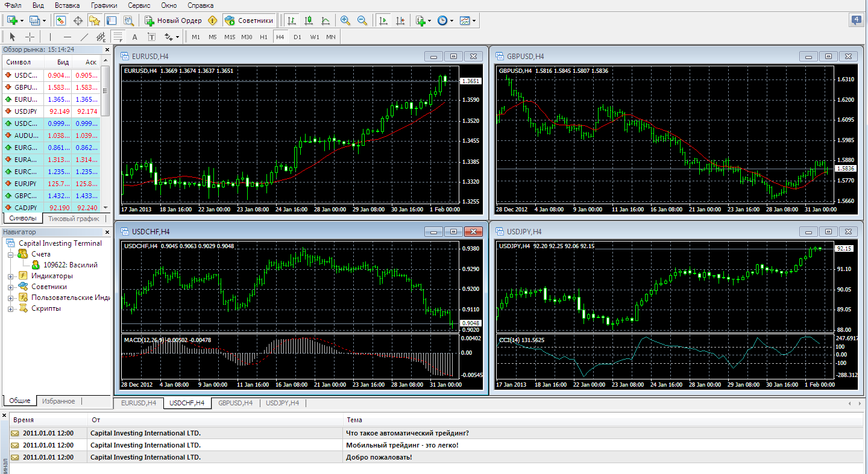Toggle the Navigator panel
This screenshot has width=868, height=474.
(95, 20)
